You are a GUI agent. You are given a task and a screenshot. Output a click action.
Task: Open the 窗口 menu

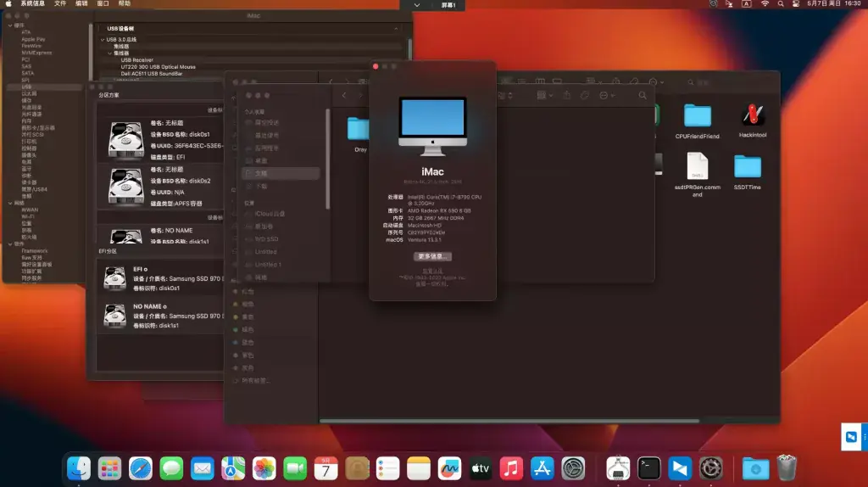coord(103,3)
